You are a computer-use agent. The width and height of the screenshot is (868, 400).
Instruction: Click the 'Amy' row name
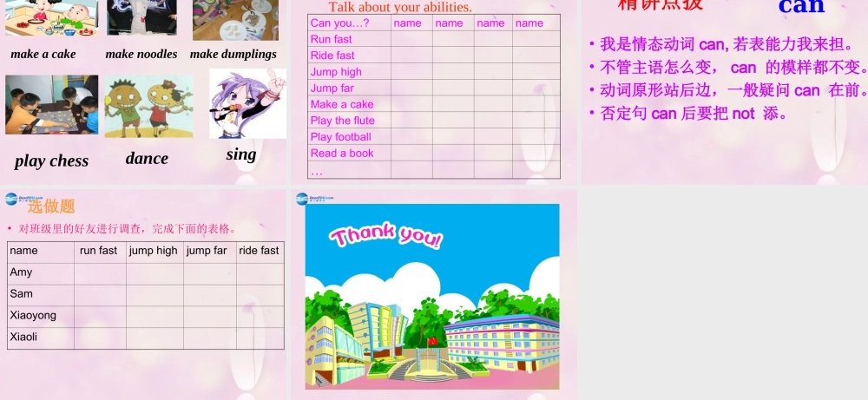[21, 272]
